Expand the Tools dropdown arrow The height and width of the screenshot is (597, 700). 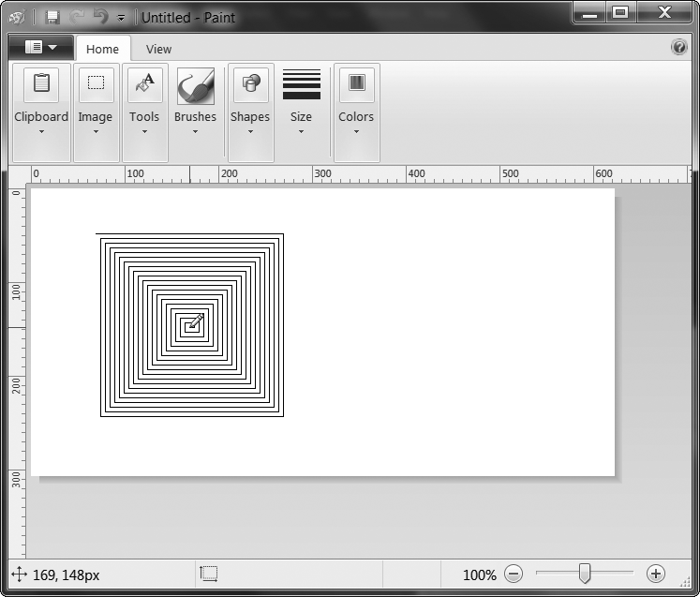point(144,132)
